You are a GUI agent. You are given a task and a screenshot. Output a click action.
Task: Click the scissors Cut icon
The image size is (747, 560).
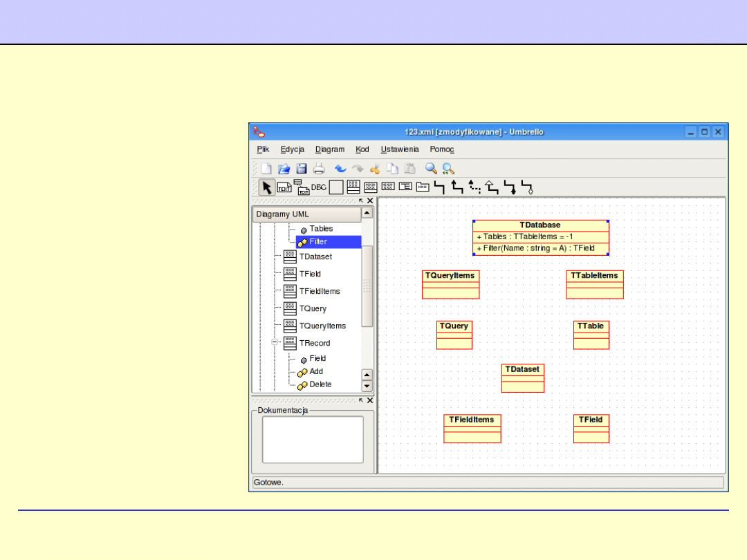coord(375,168)
